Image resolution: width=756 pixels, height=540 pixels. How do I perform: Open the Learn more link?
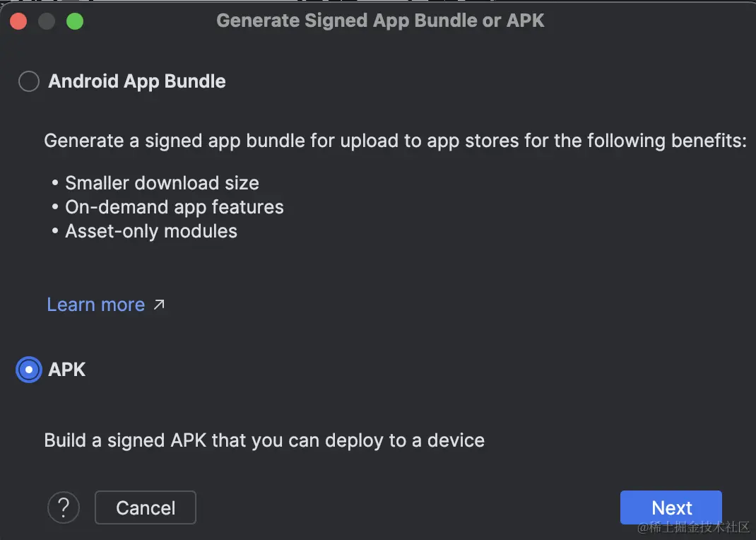point(95,304)
